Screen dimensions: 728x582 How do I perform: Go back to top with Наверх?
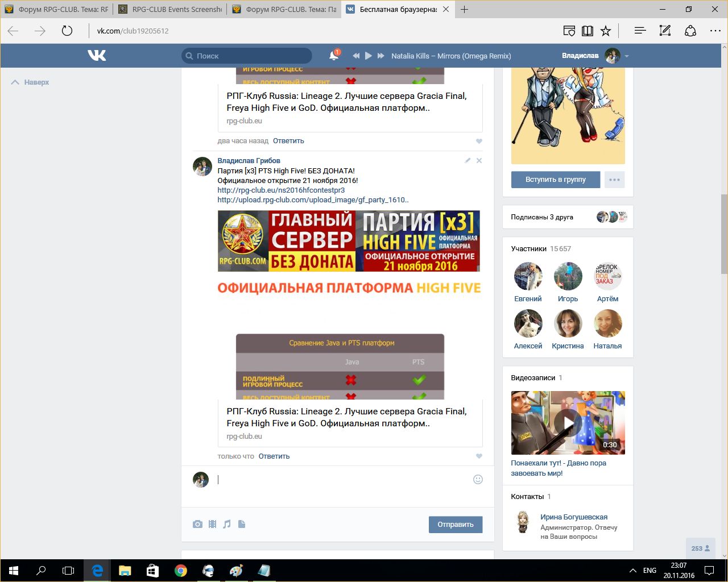point(31,82)
